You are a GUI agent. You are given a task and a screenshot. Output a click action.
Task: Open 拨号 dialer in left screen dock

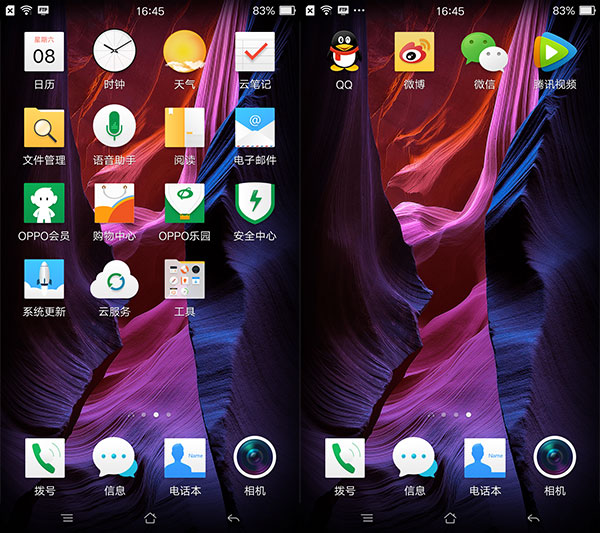(45, 458)
